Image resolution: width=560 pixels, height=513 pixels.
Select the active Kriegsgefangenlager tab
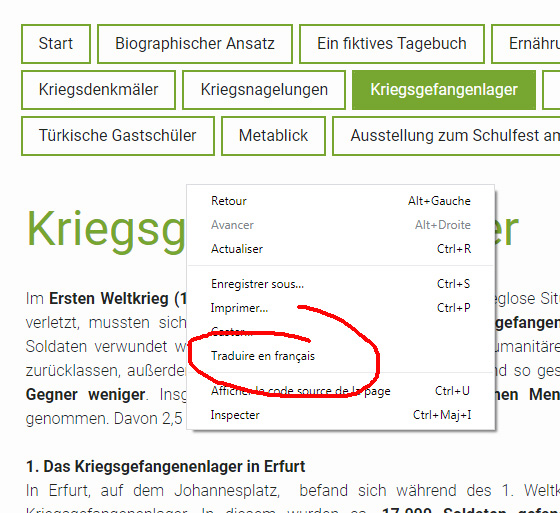click(444, 90)
